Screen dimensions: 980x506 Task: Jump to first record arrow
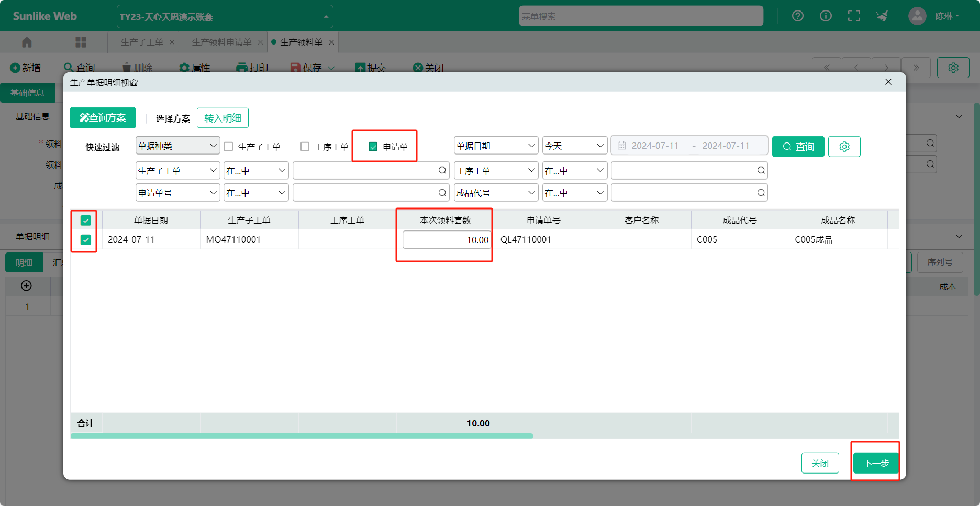click(x=827, y=68)
